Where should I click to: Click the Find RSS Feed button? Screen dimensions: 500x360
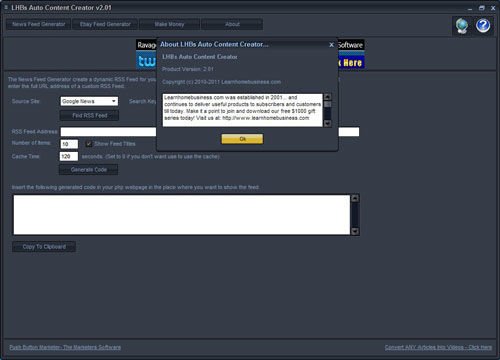(x=89, y=115)
